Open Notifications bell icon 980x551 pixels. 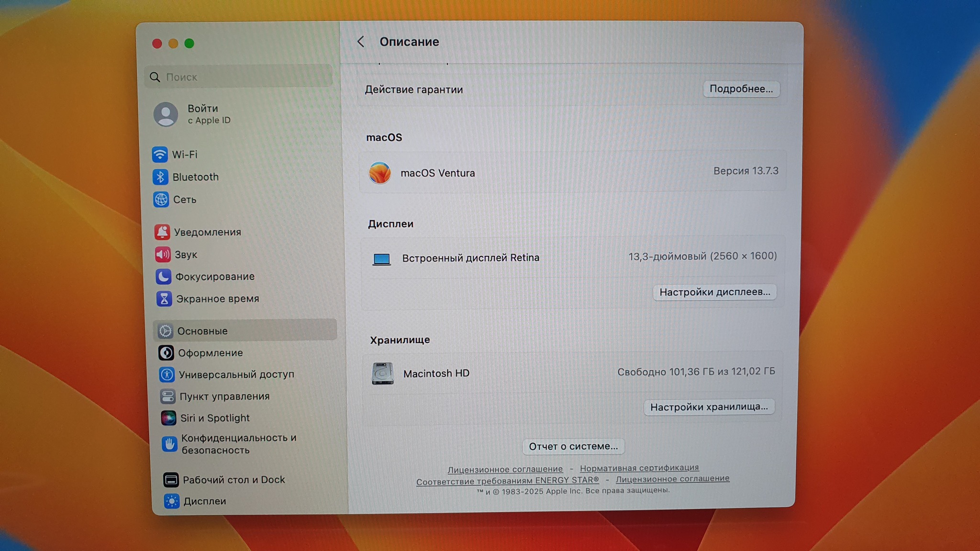162,232
